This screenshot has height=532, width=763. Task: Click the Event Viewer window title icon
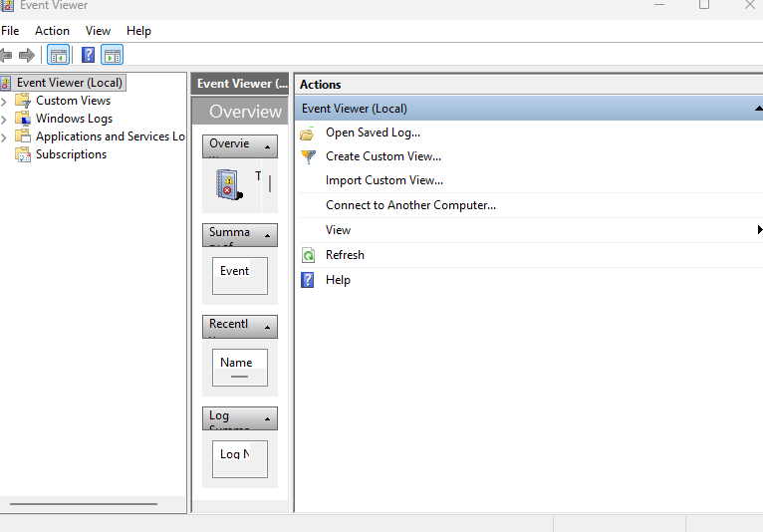point(7,5)
